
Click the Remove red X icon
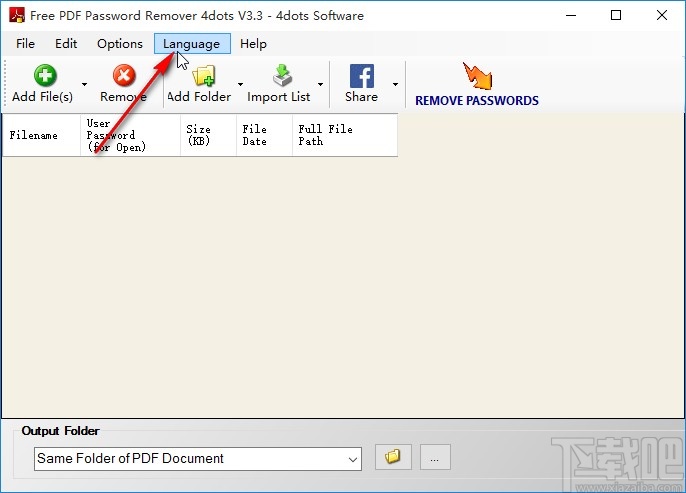point(124,75)
